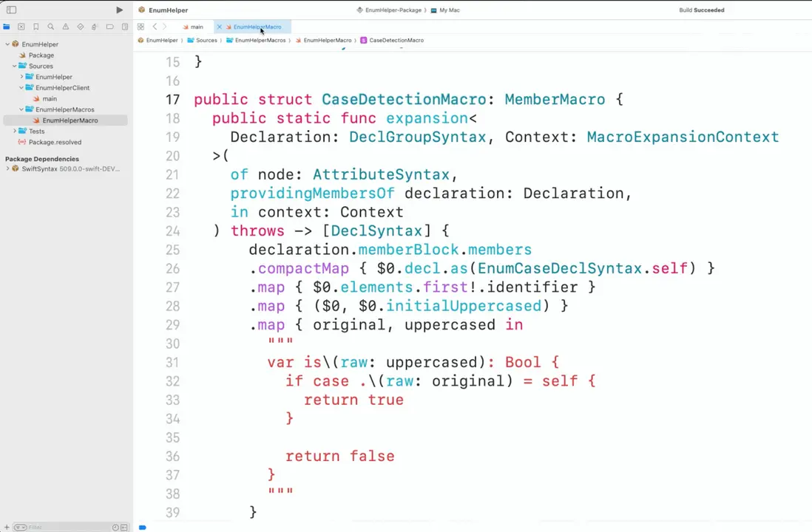Collapse the EnumHelper root project
The image size is (812, 532).
(x=7, y=44)
